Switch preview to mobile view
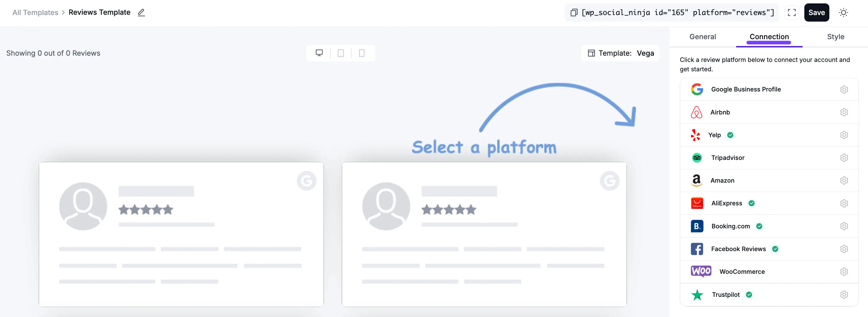The height and width of the screenshot is (317, 868). point(362,53)
